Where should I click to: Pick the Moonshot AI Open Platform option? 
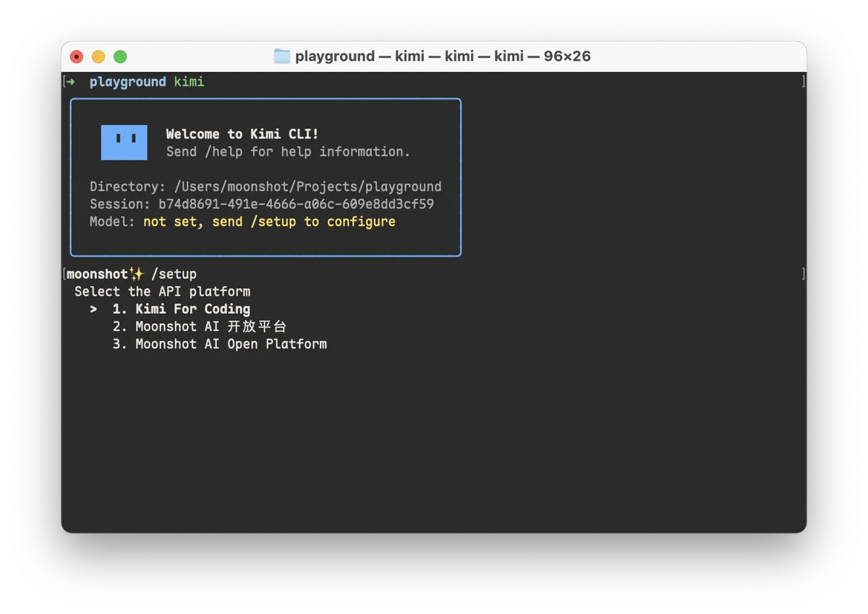pos(219,344)
